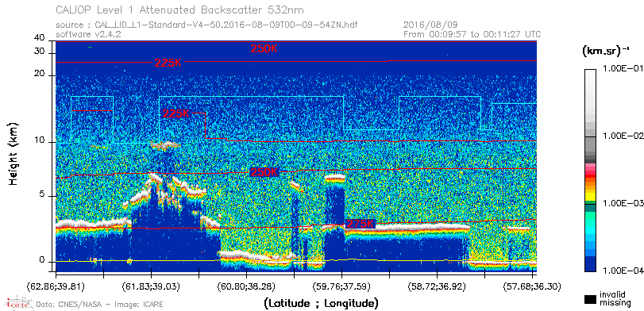Click the '(Latitude ; Longitude)' axis label
Image resolution: width=644 pixels, height=311 pixels.
point(321,304)
